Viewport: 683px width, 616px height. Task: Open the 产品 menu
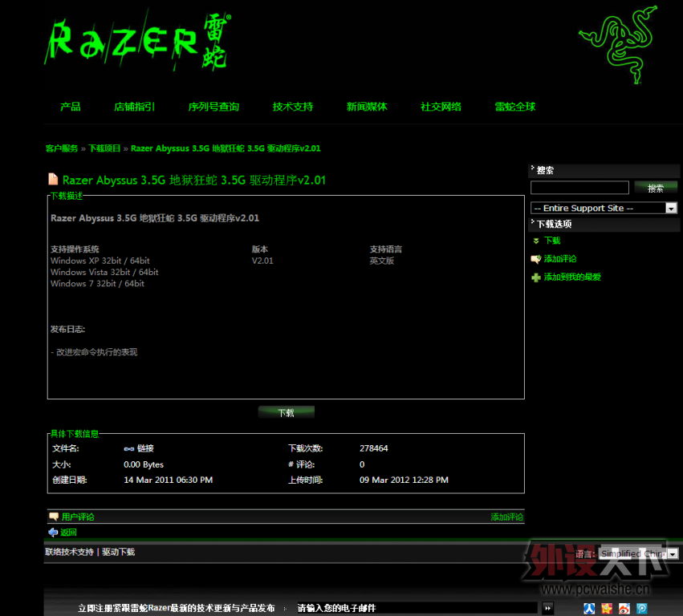point(71,107)
